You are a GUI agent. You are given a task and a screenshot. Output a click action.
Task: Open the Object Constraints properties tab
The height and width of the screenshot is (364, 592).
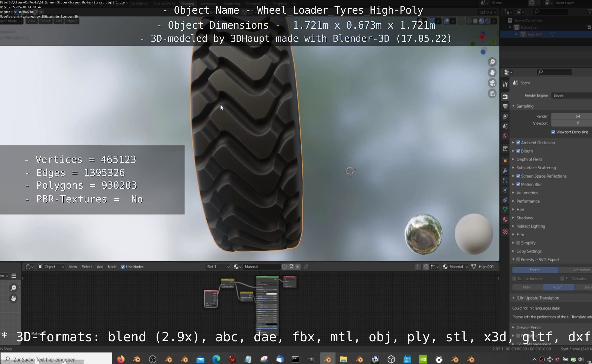pos(505,200)
